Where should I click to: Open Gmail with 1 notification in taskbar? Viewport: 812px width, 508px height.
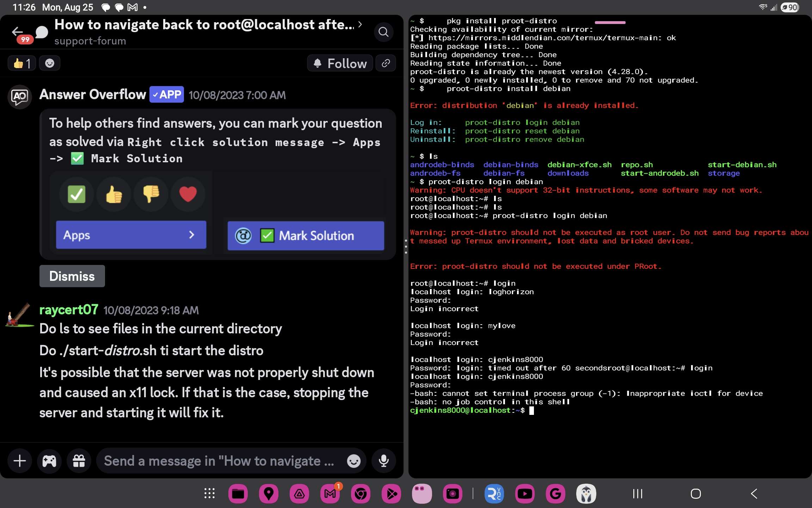click(330, 494)
